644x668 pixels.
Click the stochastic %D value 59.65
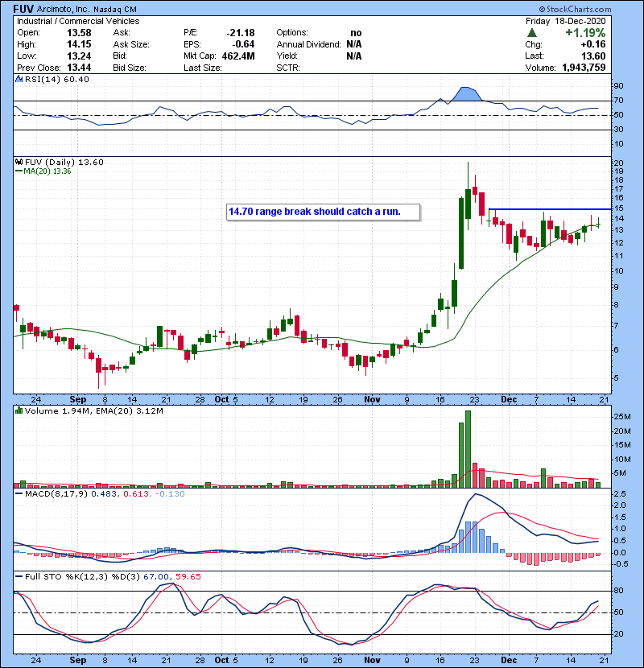[x=188, y=576]
